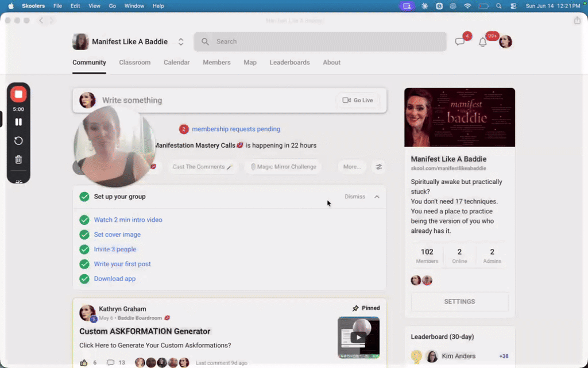
Task: Switch to the Classroom tab
Action: (x=134, y=62)
